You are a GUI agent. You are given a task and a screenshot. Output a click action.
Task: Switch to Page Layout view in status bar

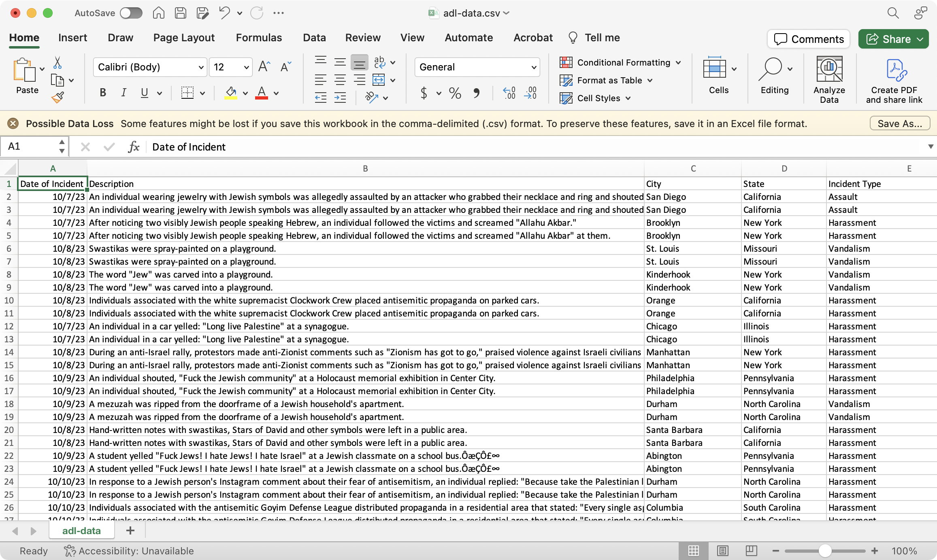[x=722, y=551]
